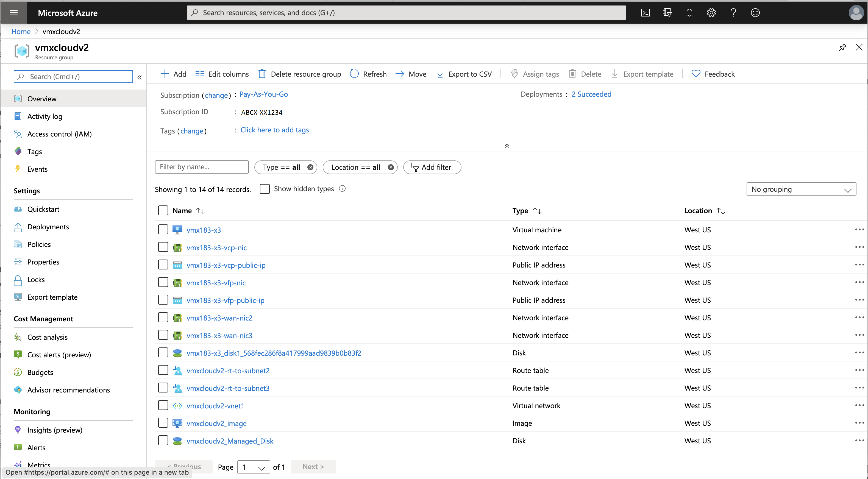Open the directory and subscription filter icon
This screenshot has width=868, height=479.
click(x=667, y=13)
